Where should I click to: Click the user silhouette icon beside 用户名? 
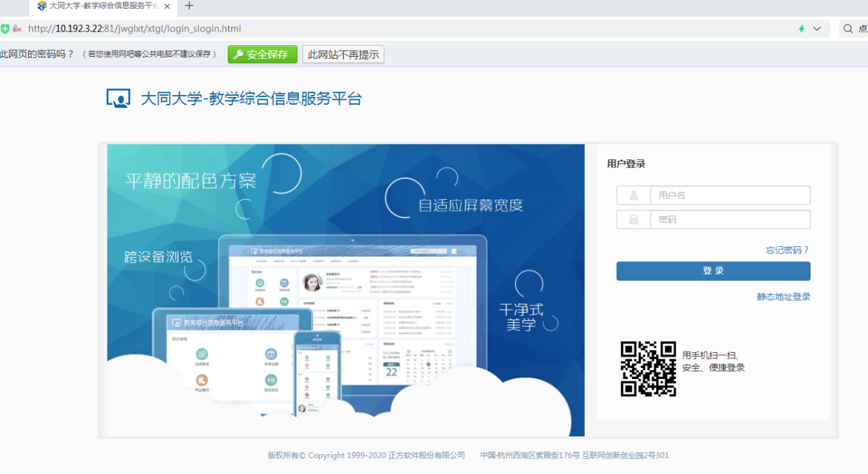[x=633, y=196]
